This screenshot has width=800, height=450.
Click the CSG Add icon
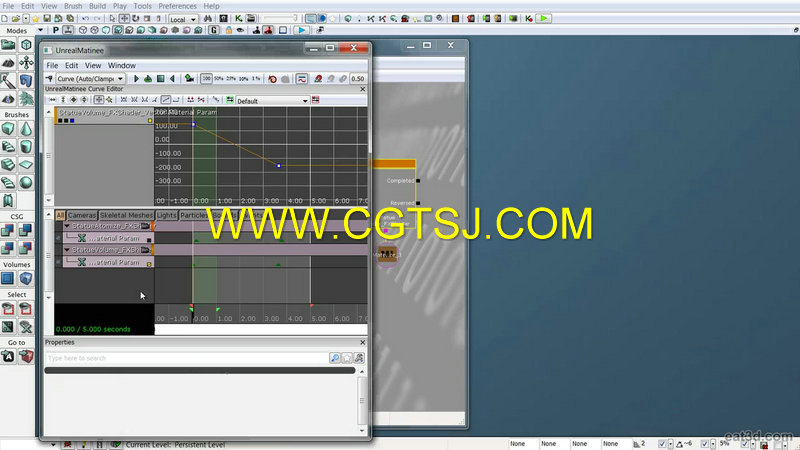pos(8,230)
